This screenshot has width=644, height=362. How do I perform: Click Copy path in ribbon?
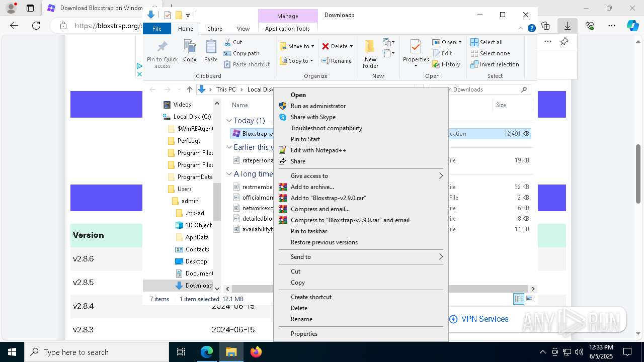(242, 53)
